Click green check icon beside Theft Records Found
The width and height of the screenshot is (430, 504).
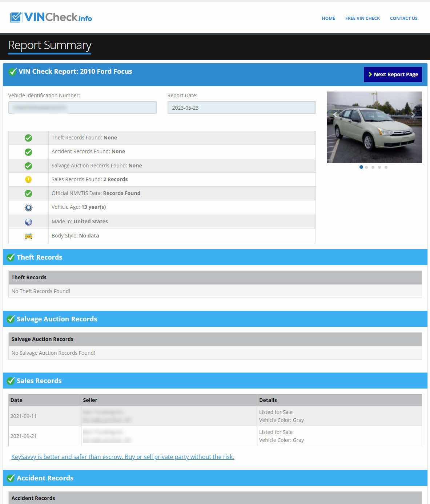click(28, 138)
